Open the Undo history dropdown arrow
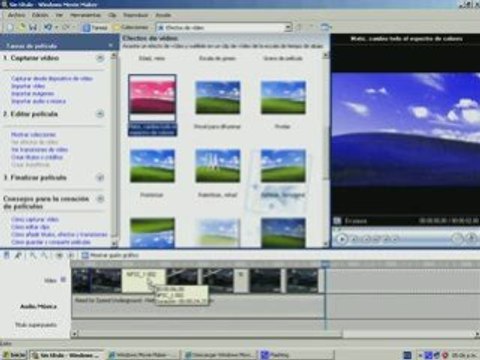Image resolution: width=480 pixels, height=360 pixels. coord(56,28)
